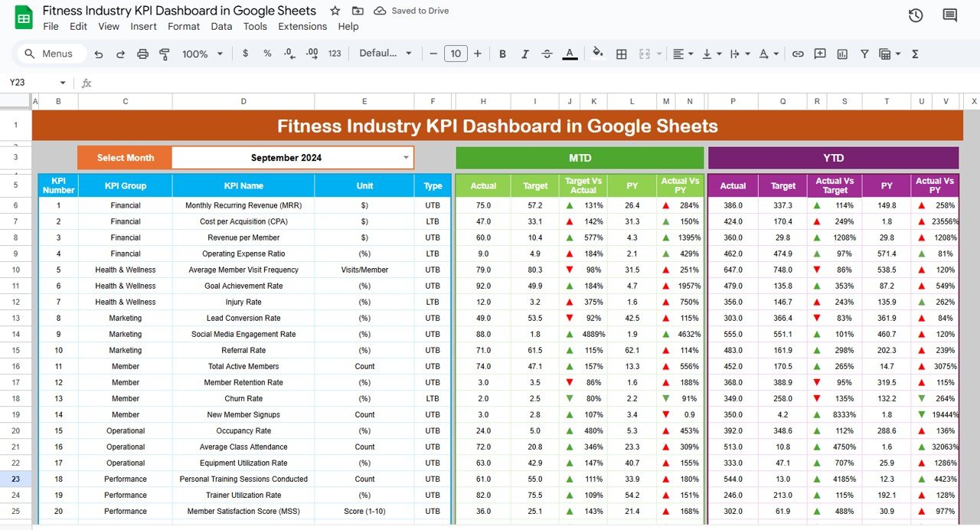This screenshot has height=530, width=980.
Task: Open the Insert menu
Action: [143, 26]
